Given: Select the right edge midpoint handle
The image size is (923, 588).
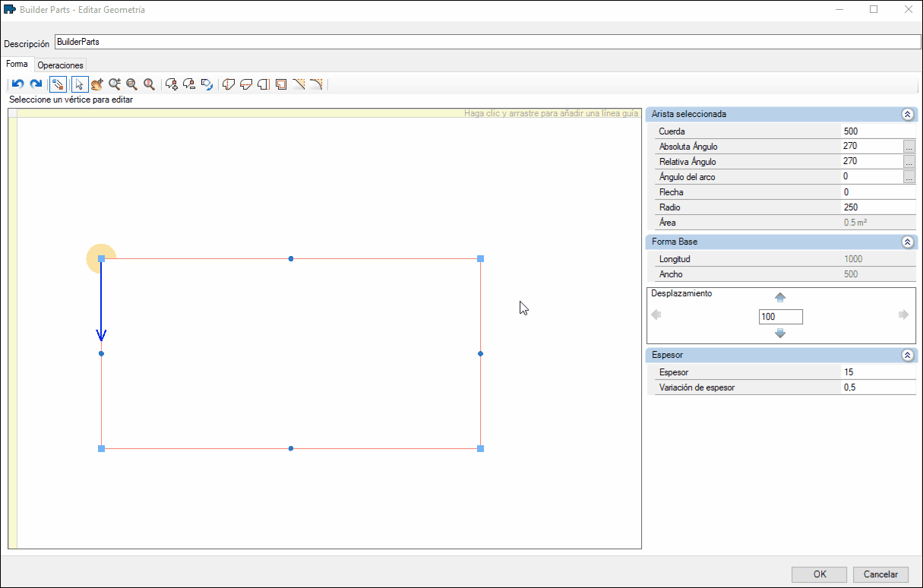Looking at the screenshot, I should (x=481, y=354).
